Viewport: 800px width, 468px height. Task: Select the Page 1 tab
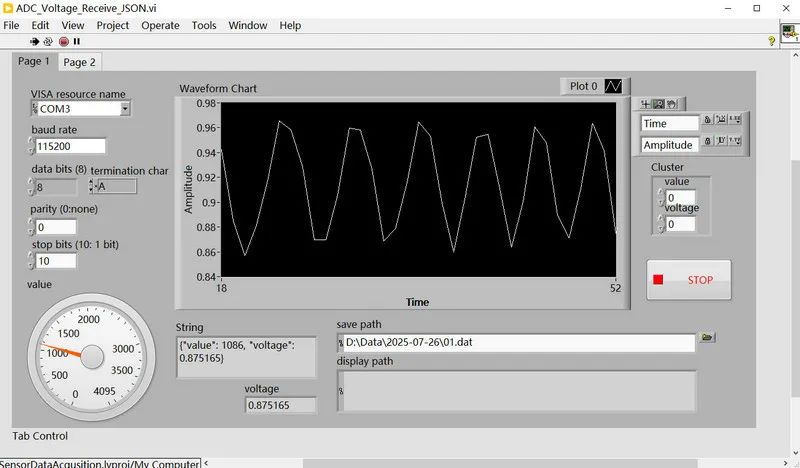[34, 61]
